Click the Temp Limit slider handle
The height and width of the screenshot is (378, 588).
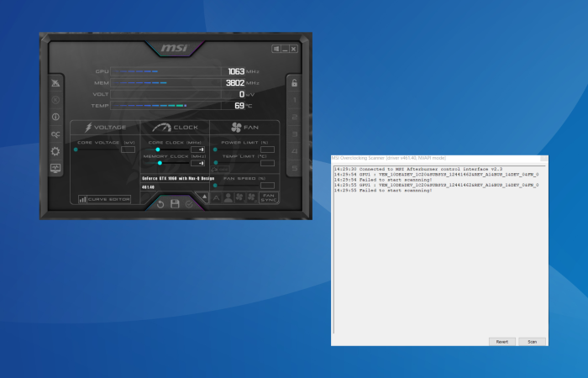[216, 163]
